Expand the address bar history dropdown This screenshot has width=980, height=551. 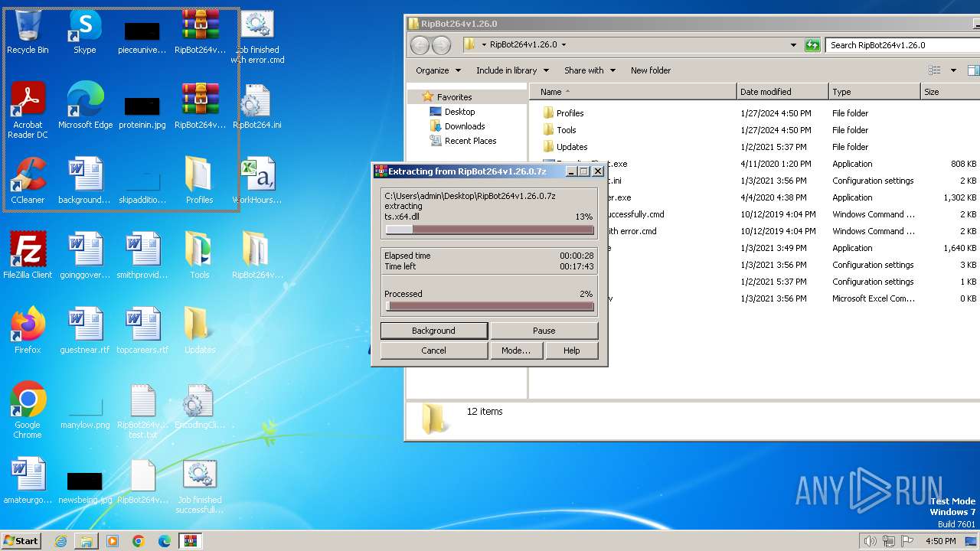(x=793, y=45)
